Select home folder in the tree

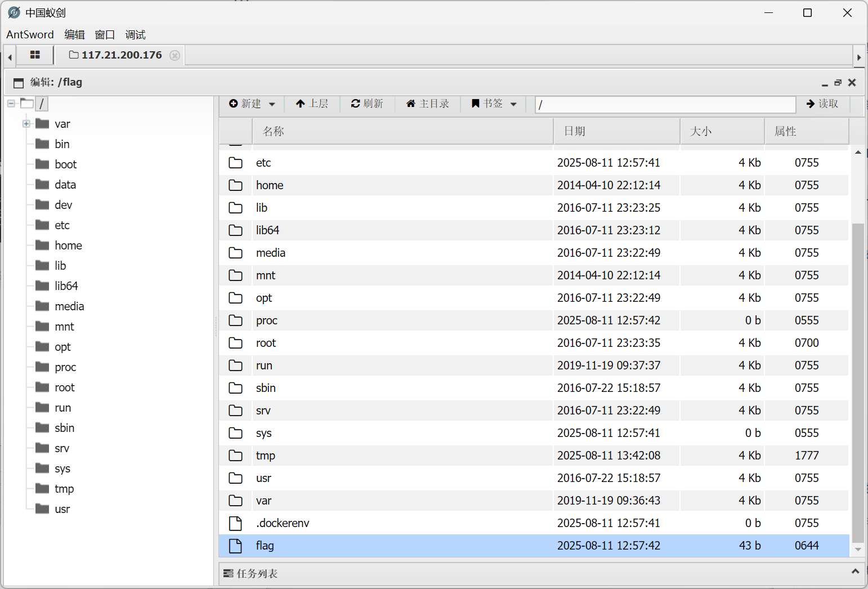click(68, 246)
